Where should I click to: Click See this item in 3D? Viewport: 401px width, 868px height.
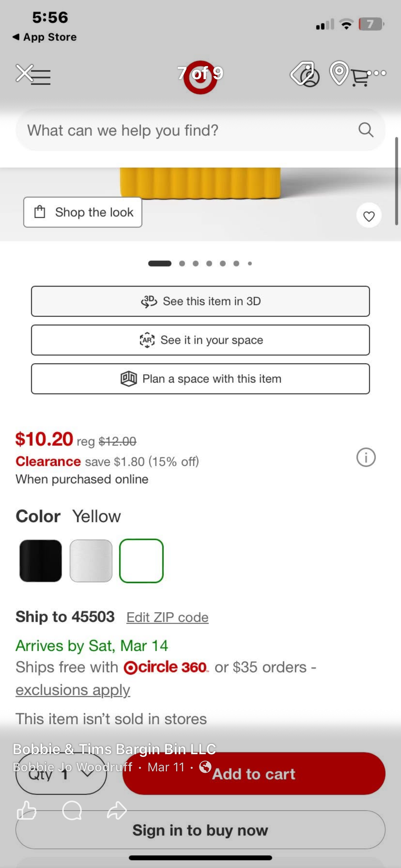(200, 301)
